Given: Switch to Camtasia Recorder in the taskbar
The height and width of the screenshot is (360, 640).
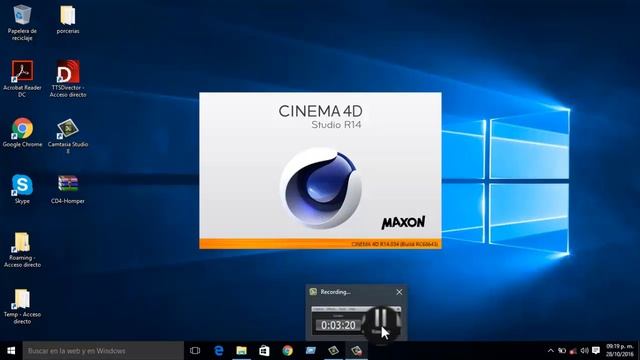Looking at the screenshot, I should coord(356,351).
